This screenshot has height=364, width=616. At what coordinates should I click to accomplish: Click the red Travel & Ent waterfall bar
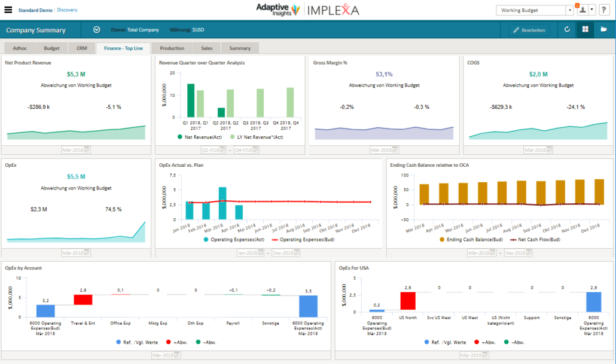(x=83, y=299)
